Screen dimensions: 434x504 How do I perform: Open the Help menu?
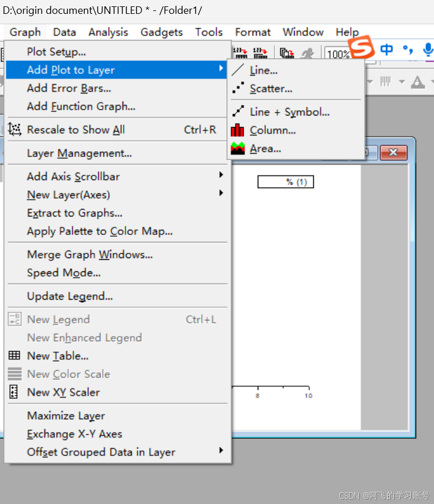tap(347, 32)
